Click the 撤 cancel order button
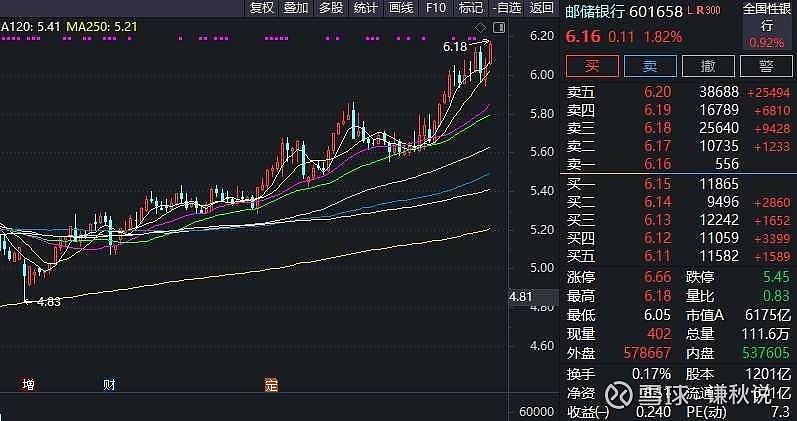 click(708, 66)
